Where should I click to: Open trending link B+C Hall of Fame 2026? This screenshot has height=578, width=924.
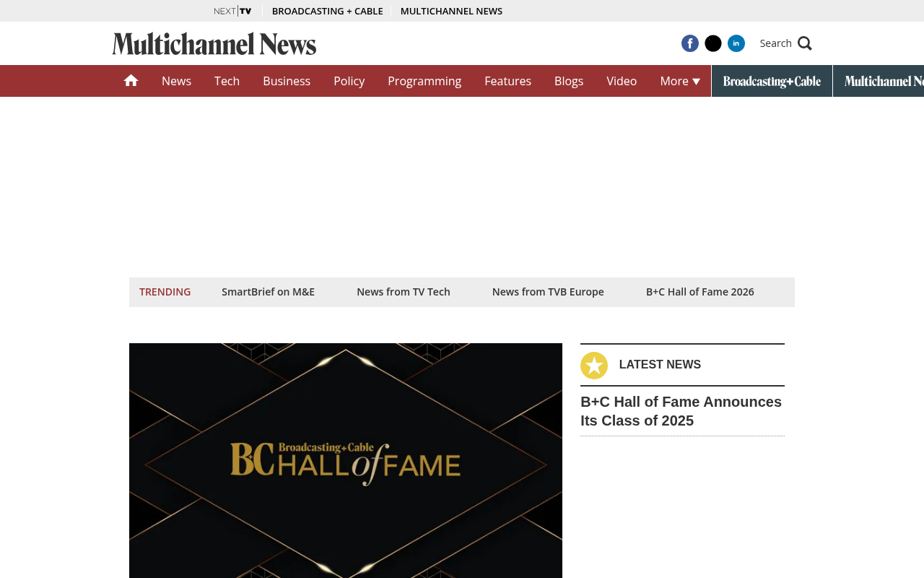point(700,292)
